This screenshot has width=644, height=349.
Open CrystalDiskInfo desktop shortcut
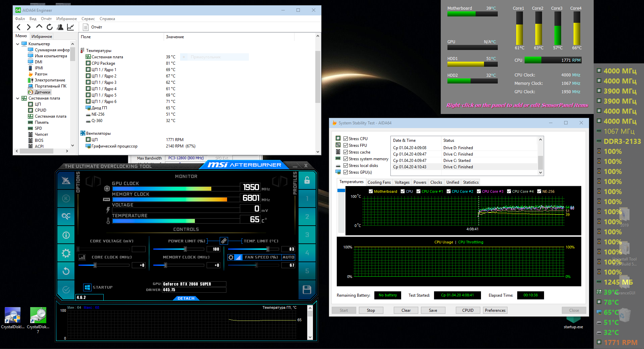click(x=13, y=318)
